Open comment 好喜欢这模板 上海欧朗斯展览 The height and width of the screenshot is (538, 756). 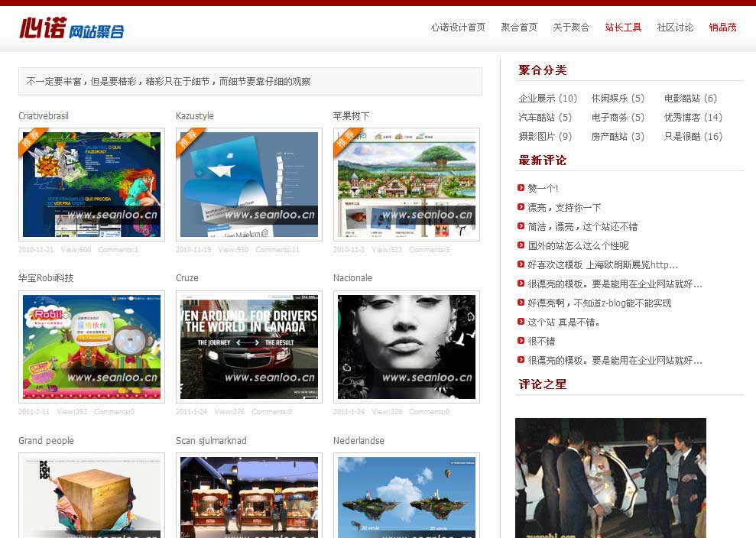[x=602, y=265]
